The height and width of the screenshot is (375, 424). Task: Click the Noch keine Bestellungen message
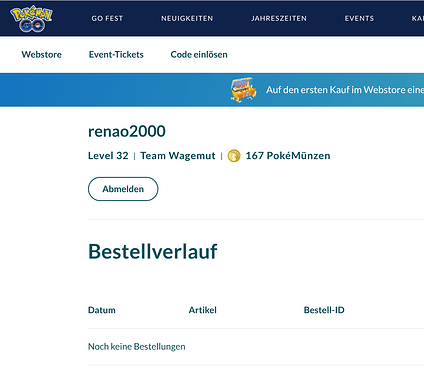(x=137, y=347)
